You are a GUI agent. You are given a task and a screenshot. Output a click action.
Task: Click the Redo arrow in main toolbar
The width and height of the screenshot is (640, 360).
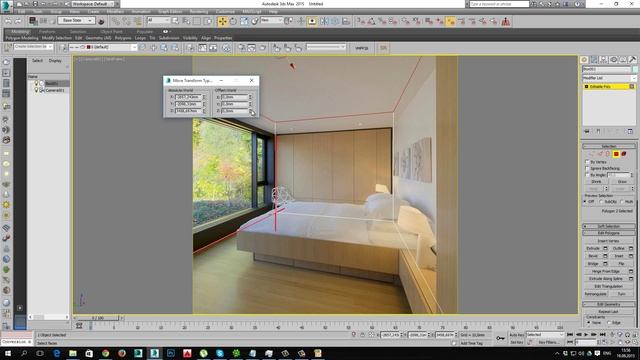click(18, 21)
